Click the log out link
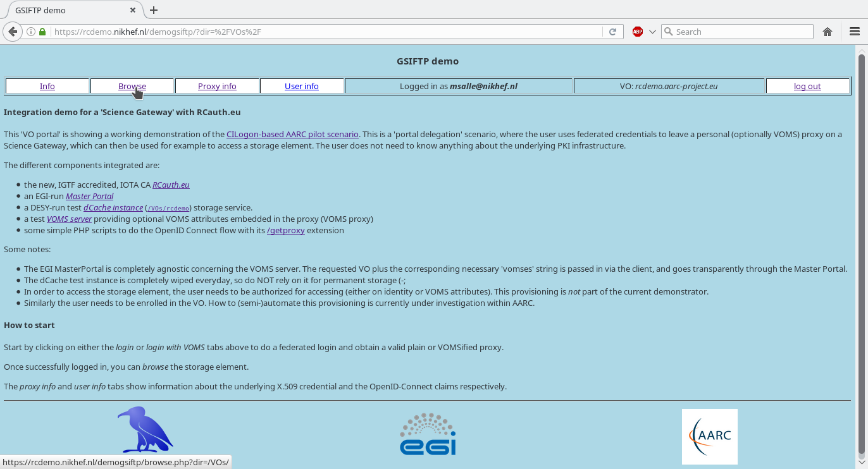This screenshot has height=469, width=868. coord(807,86)
